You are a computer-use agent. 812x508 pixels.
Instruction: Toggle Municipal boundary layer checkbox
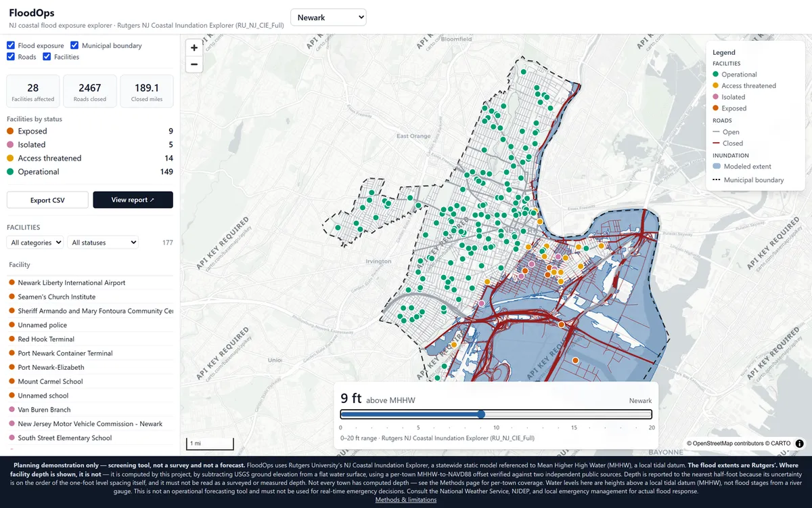click(x=74, y=45)
